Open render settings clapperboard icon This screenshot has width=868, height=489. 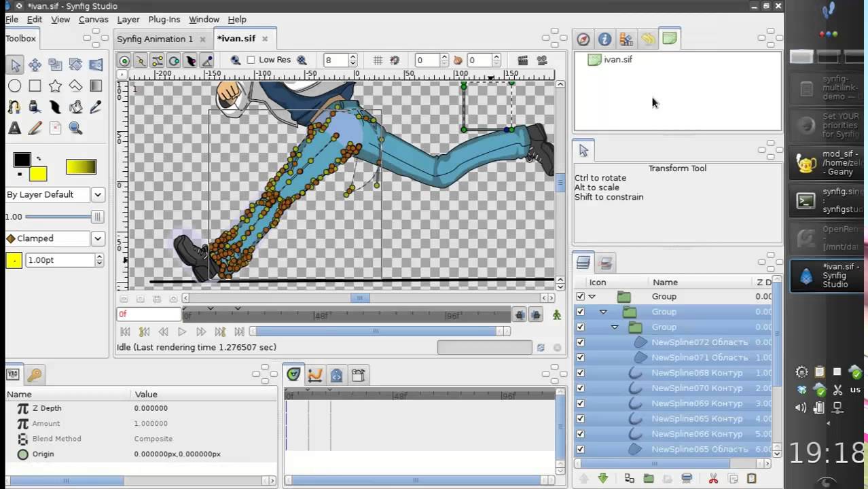click(x=523, y=60)
